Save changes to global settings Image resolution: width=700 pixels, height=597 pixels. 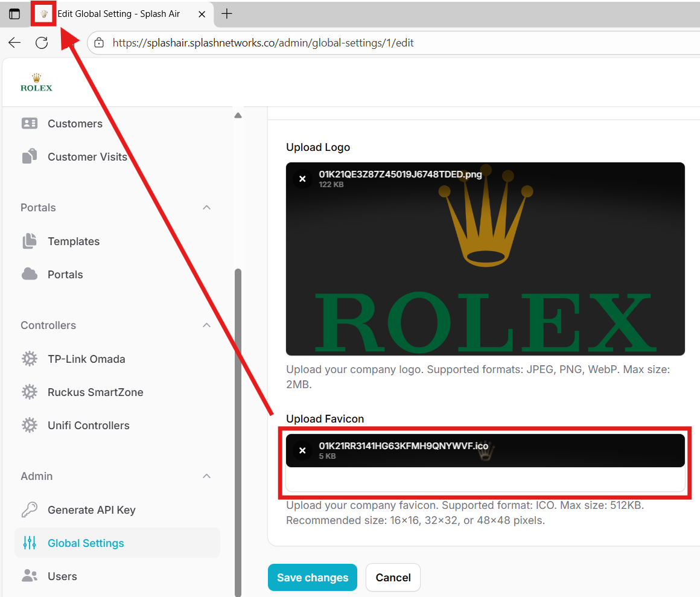(x=312, y=578)
